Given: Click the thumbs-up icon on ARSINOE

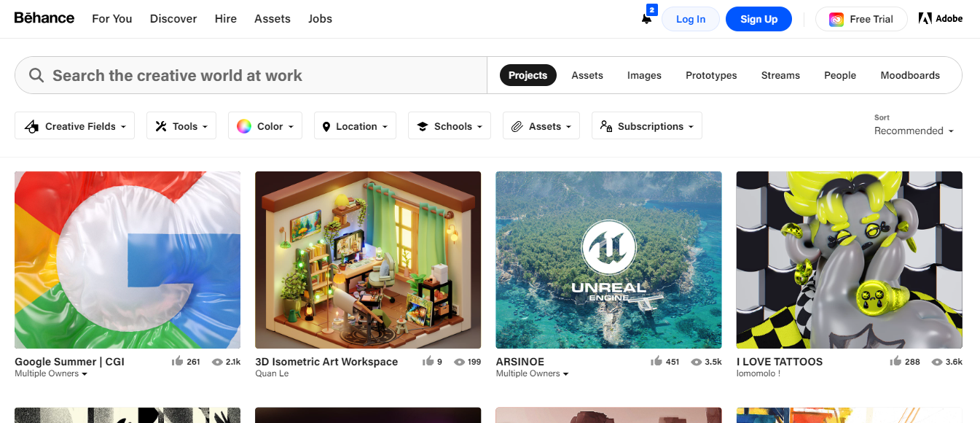Looking at the screenshot, I should 656,361.
